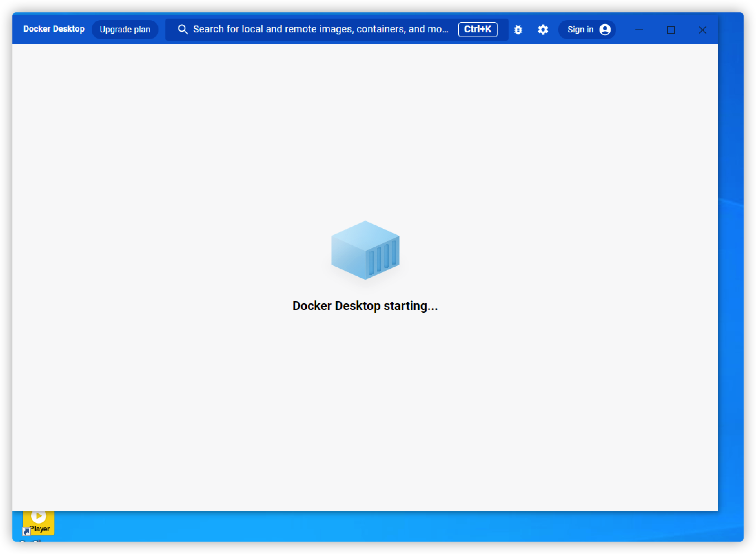Screen dimensions: 756x554
Task: Click the Player label under desktop icon
Action: pos(40,529)
